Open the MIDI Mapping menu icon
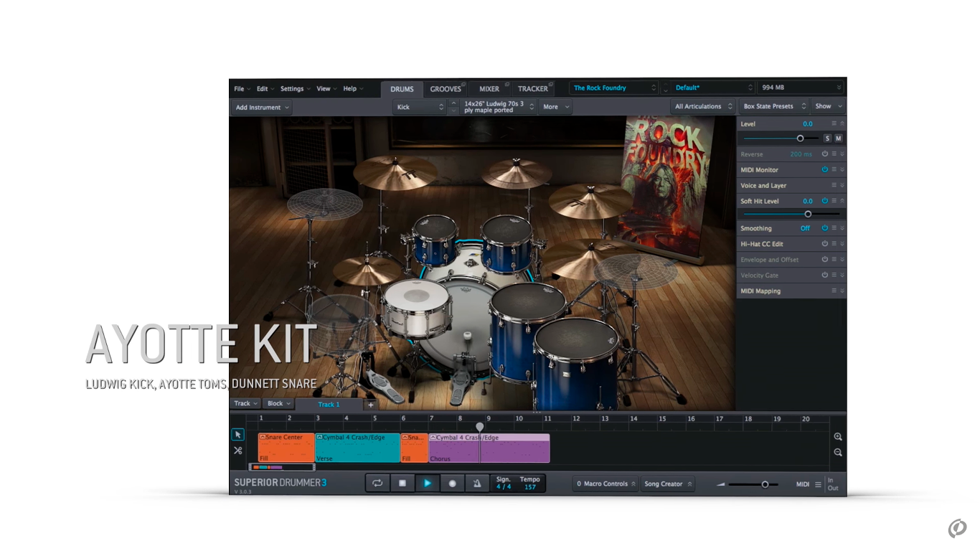This screenshot has height=551, width=980. pyautogui.click(x=834, y=291)
